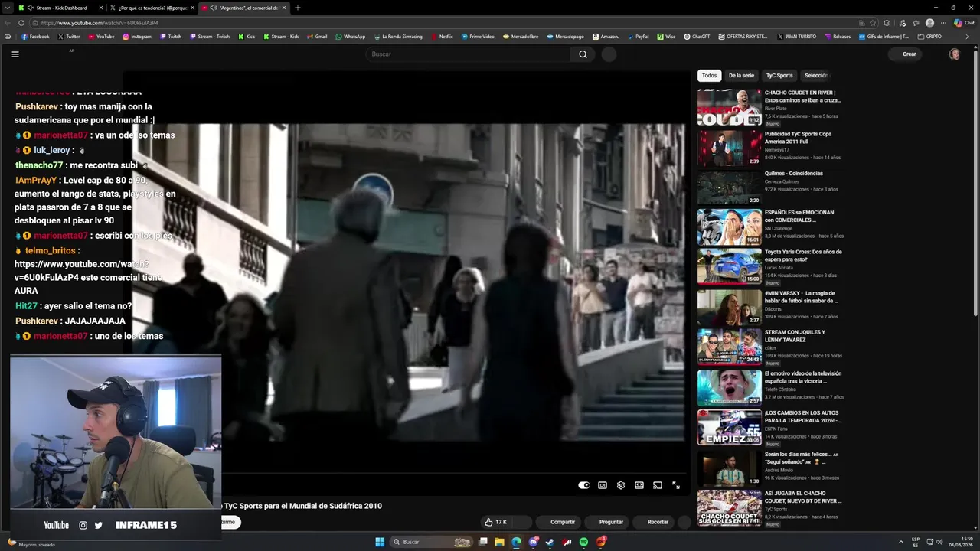Reload the page with the refresh button

(x=21, y=23)
